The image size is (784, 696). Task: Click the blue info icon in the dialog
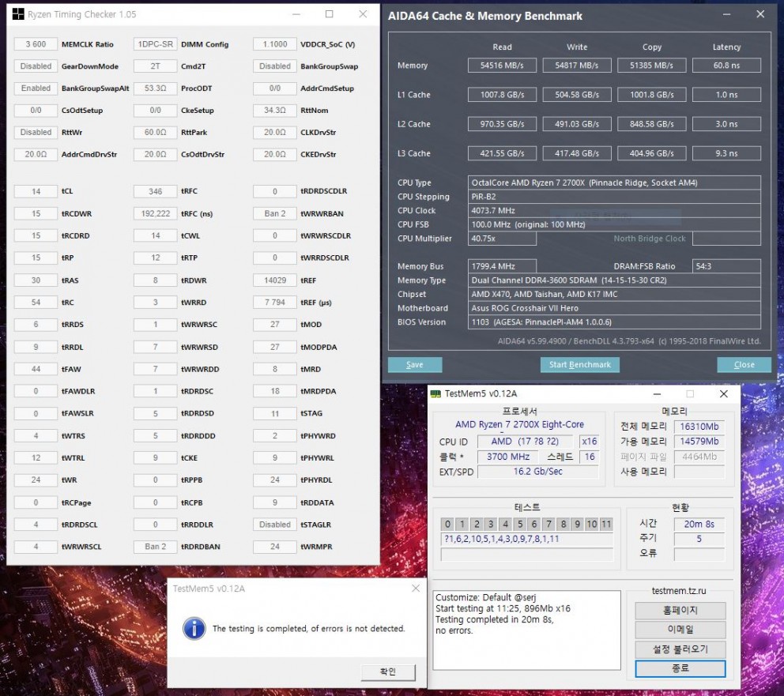pos(194,629)
